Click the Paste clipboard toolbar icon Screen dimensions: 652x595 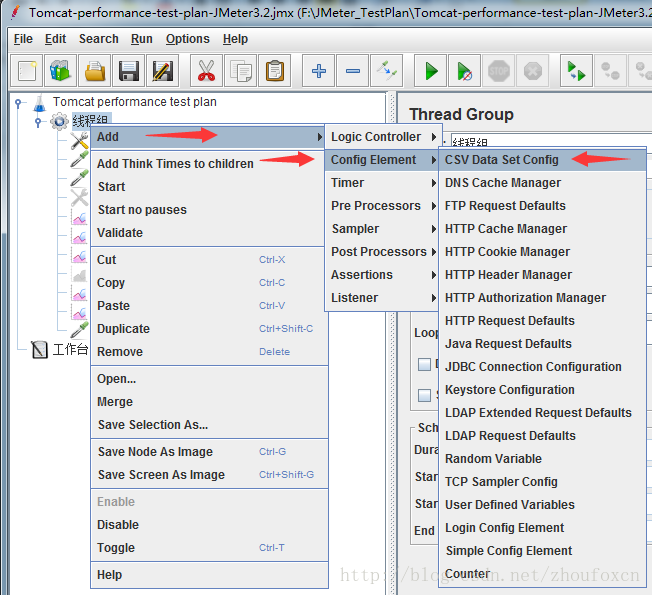(x=274, y=71)
